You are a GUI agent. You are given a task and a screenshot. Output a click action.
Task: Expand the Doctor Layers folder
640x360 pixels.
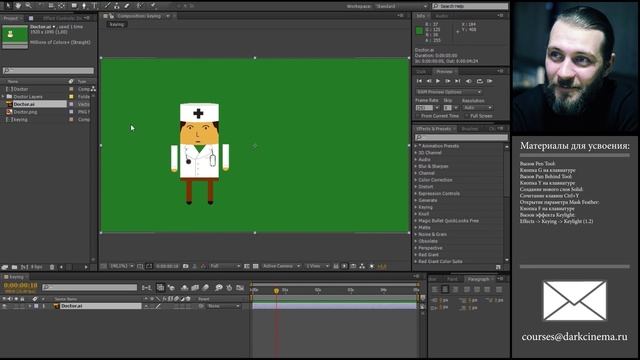tap(4, 96)
